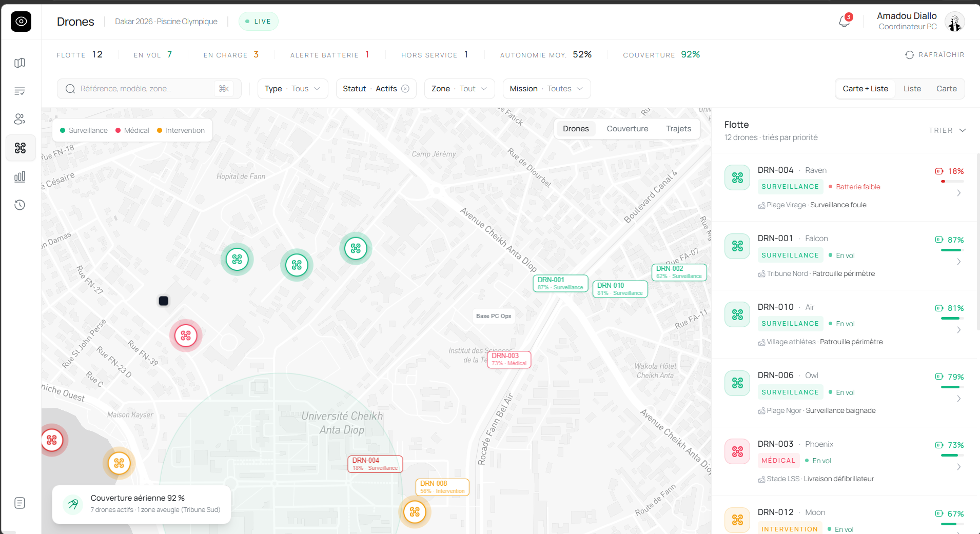This screenshot has height=534, width=980.
Task: Click DRN-010 map label
Action: (x=620, y=289)
